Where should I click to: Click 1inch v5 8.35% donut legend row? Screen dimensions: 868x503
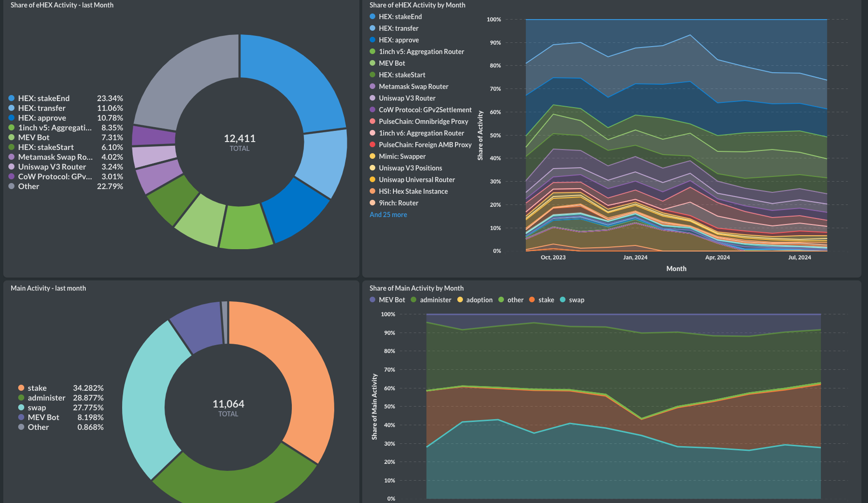click(66, 128)
